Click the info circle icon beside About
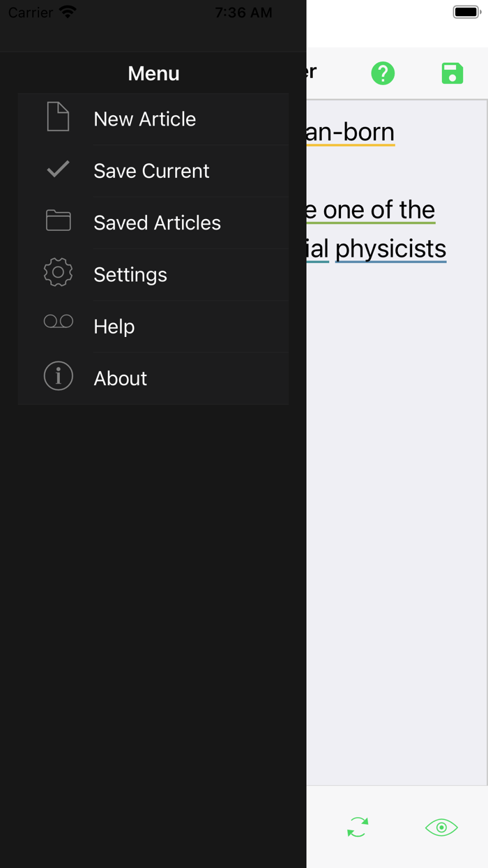The image size is (488, 868). pyautogui.click(x=58, y=375)
